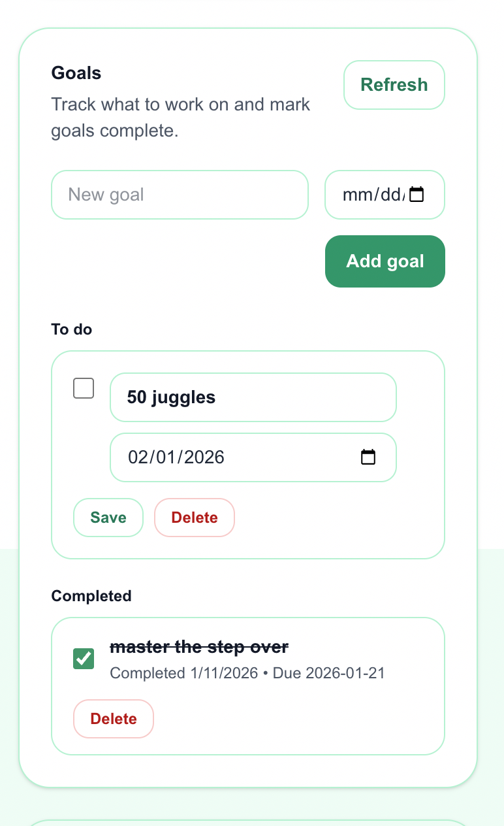
Task: Delete the master the step over goal
Action: coord(113,718)
